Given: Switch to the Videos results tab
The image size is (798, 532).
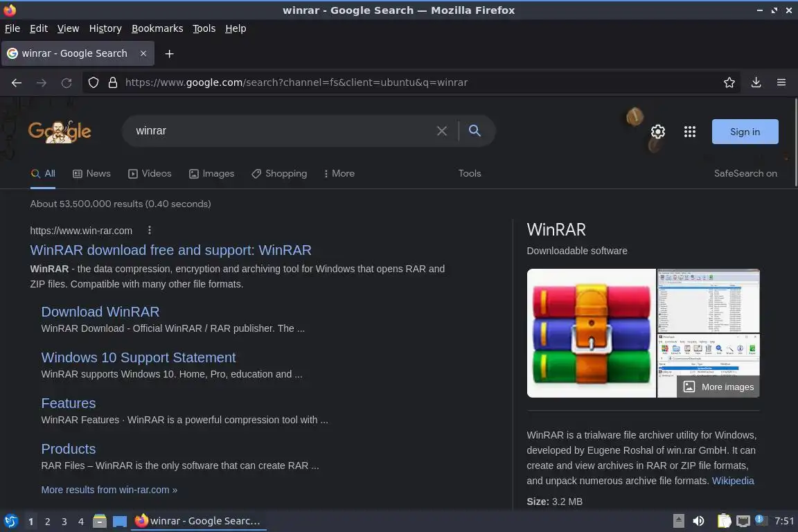Looking at the screenshot, I should 150,174.
